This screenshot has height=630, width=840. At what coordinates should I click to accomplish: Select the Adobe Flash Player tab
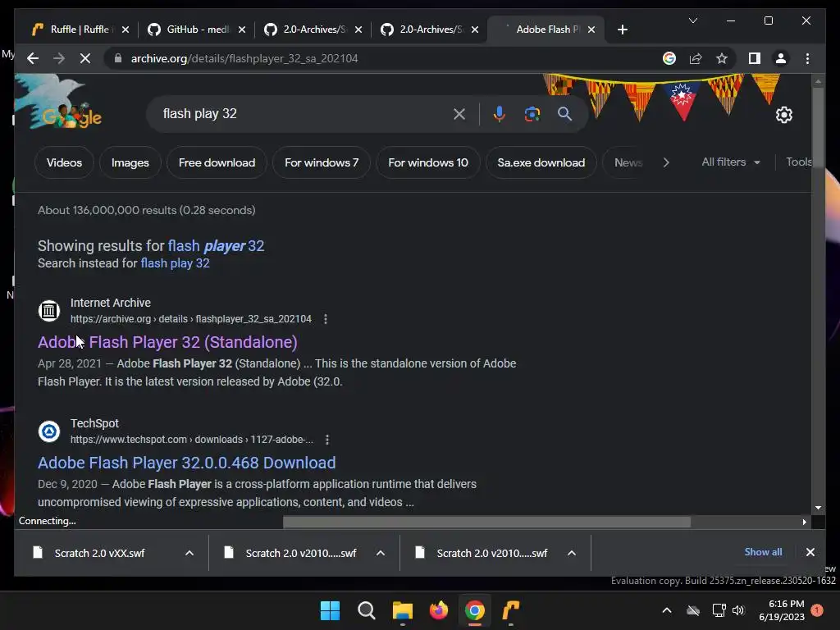click(x=544, y=30)
